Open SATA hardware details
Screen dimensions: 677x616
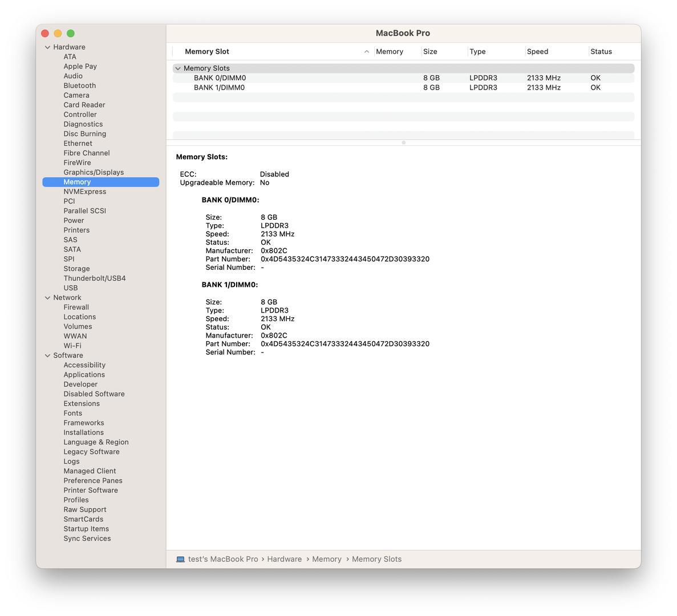click(72, 249)
